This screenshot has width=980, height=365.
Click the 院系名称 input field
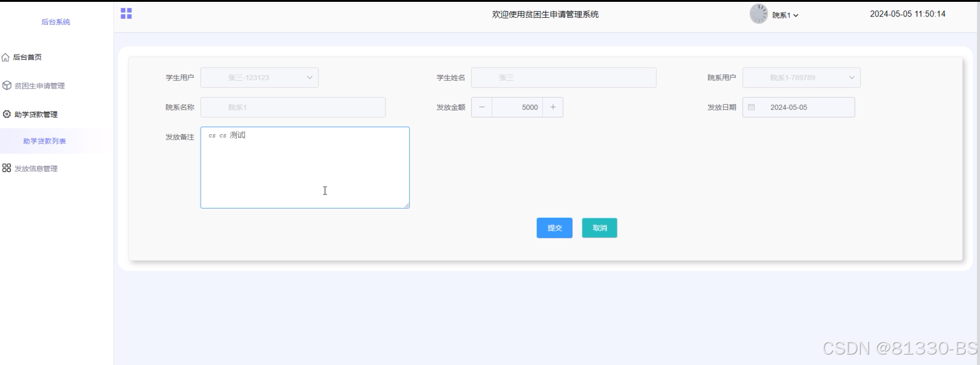(x=293, y=107)
